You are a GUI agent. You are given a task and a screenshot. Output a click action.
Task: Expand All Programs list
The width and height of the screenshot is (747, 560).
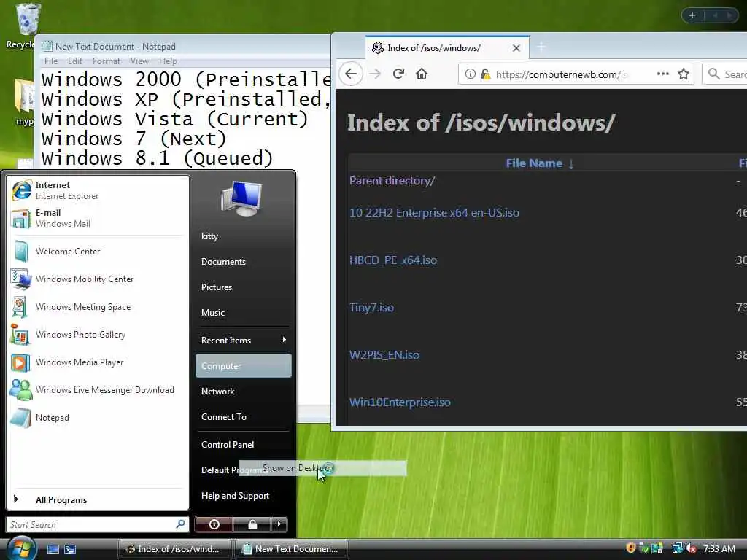coord(98,500)
